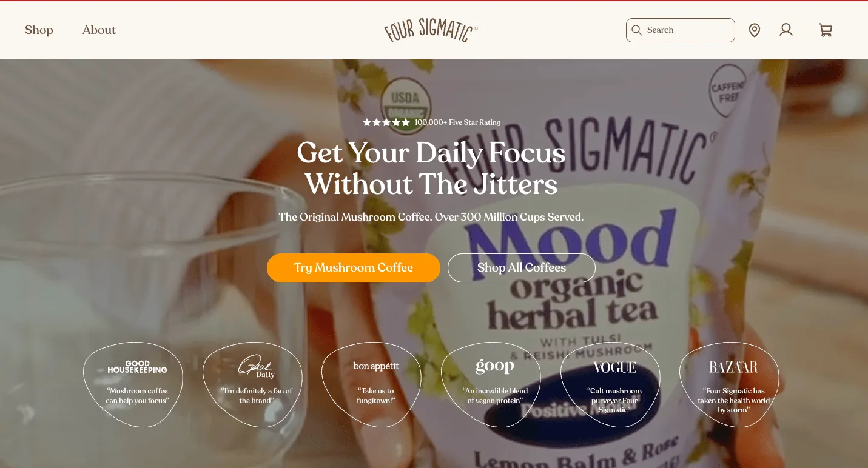Click Shop All Coffees button
Image resolution: width=868 pixels, height=468 pixels.
(x=522, y=268)
